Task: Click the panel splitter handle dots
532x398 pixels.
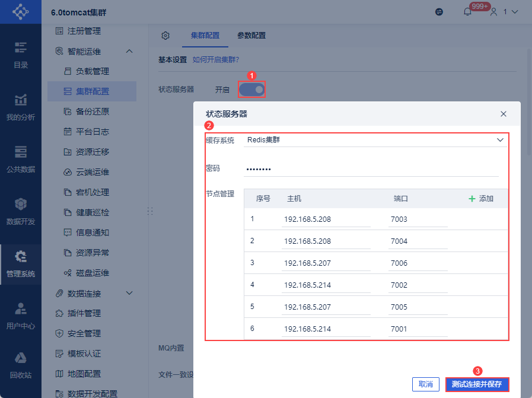Action: click(150, 211)
